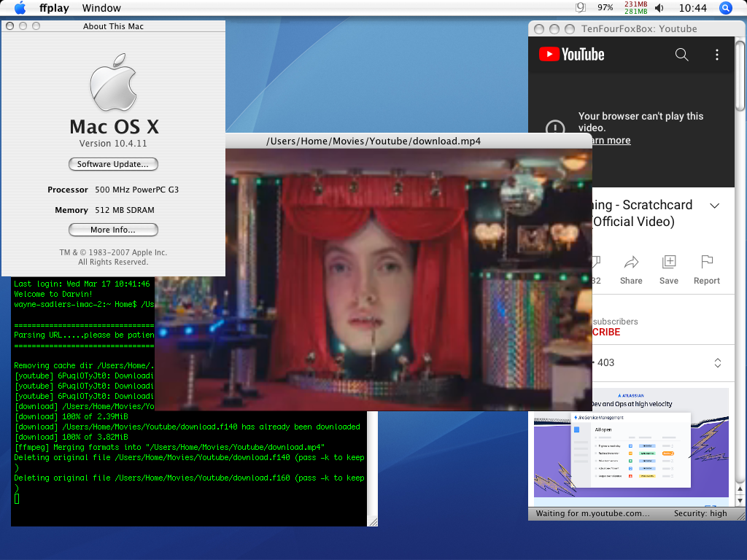Click the Share arrow icon

click(631, 262)
